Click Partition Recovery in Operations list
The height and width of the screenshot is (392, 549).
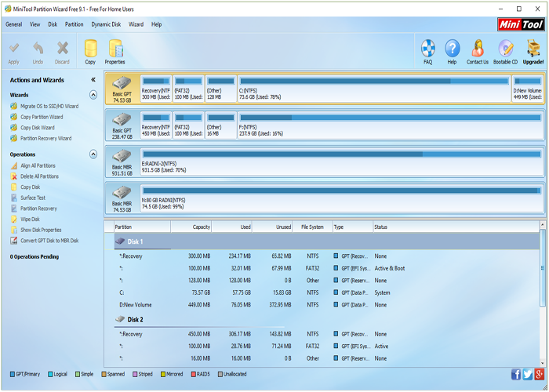pos(38,209)
